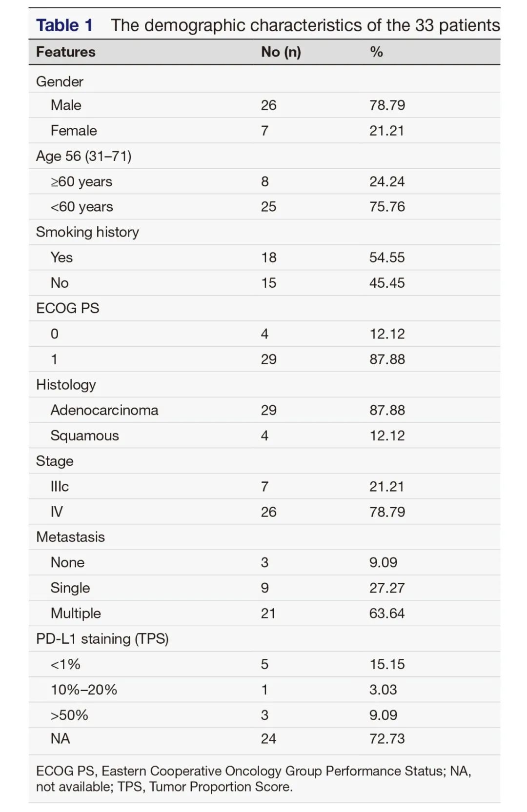Click the count 21 in Multiple row
527x812 pixels.
[268, 614]
